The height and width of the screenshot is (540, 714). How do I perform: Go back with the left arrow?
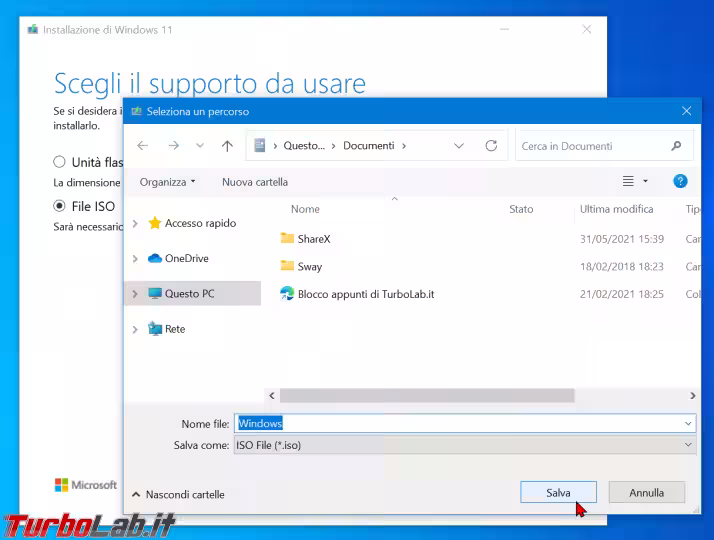click(143, 146)
